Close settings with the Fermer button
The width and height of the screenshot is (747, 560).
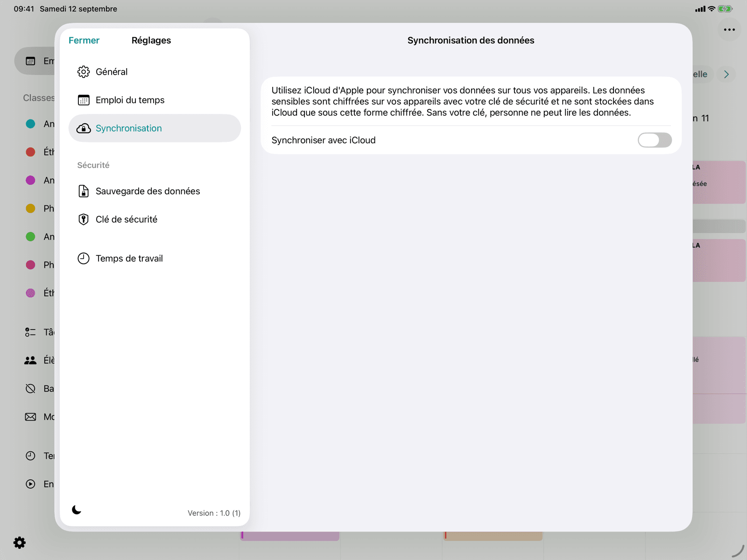(84, 41)
